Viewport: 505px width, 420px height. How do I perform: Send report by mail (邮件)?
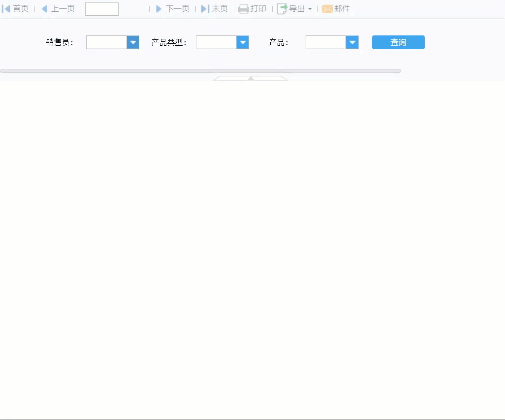point(336,9)
